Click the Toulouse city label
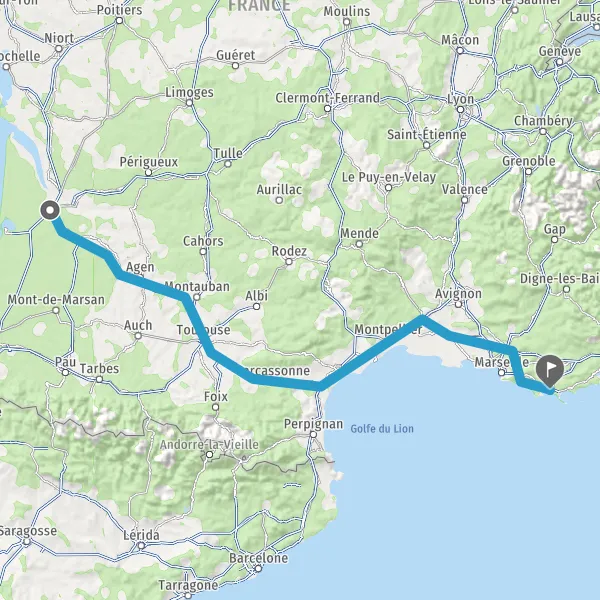 pos(204,330)
